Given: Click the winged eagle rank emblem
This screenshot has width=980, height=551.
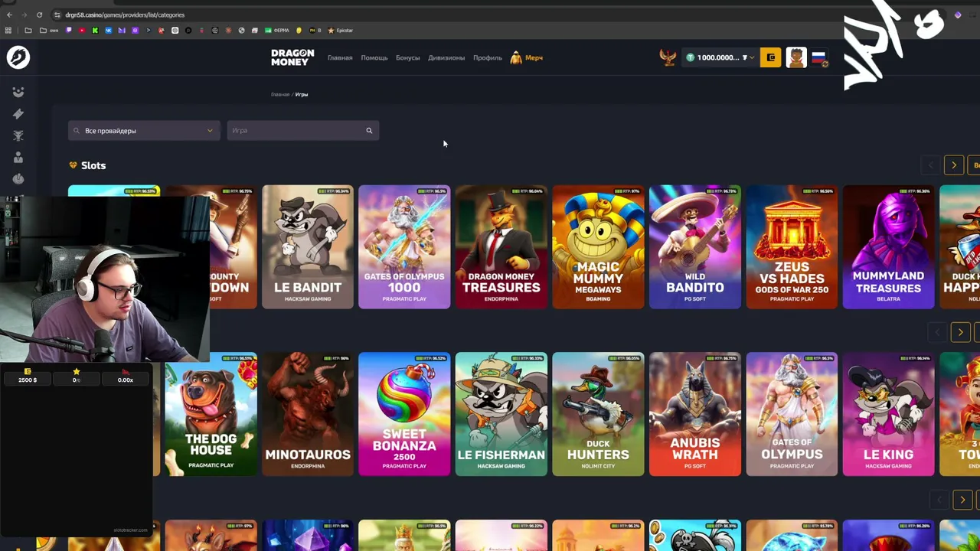Looking at the screenshot, I should [668, 57].
